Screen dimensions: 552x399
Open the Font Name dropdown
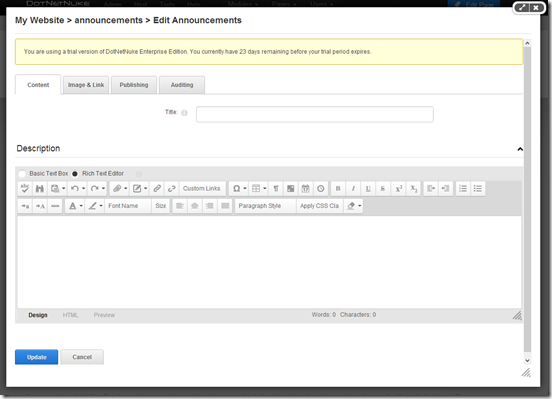pyautogui.click(x=128, y=206)
